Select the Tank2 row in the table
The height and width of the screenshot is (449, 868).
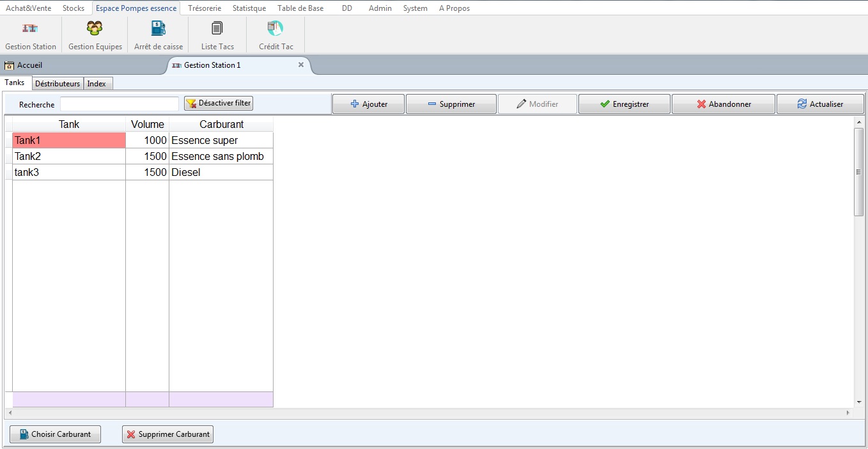point(69,157)
